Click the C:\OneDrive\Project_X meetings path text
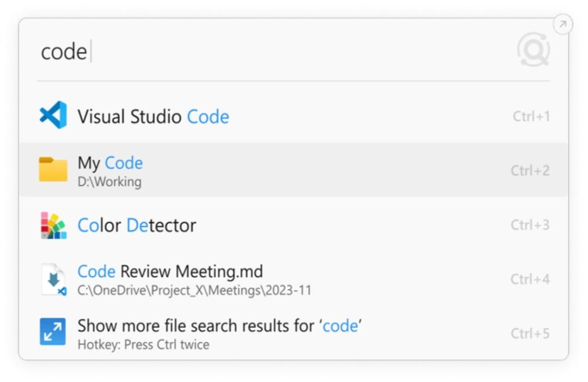 pyautogui.click(x=194, y=291)
